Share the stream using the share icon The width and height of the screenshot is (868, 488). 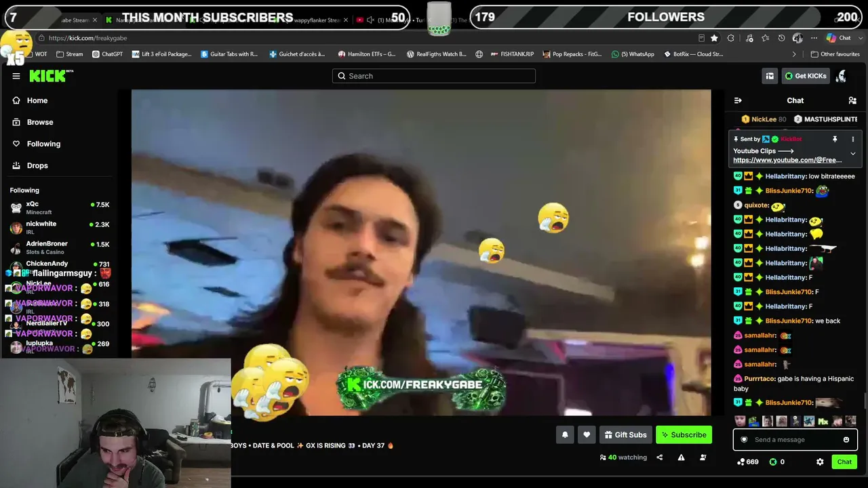[x=659, y=457]
